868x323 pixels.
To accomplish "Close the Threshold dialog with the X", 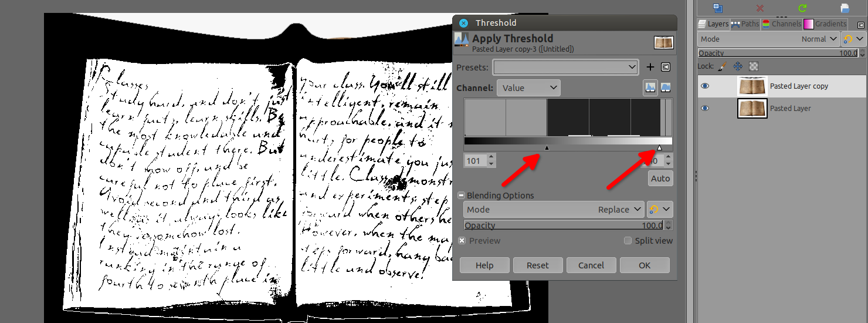I will (x=463, y=23).
